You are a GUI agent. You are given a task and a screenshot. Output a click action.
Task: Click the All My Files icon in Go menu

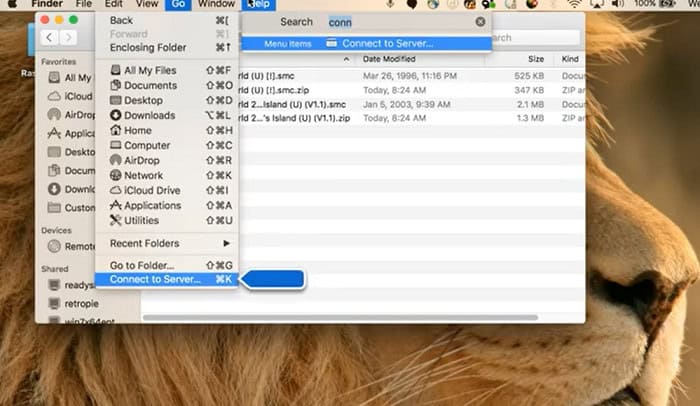pos(116,70)
